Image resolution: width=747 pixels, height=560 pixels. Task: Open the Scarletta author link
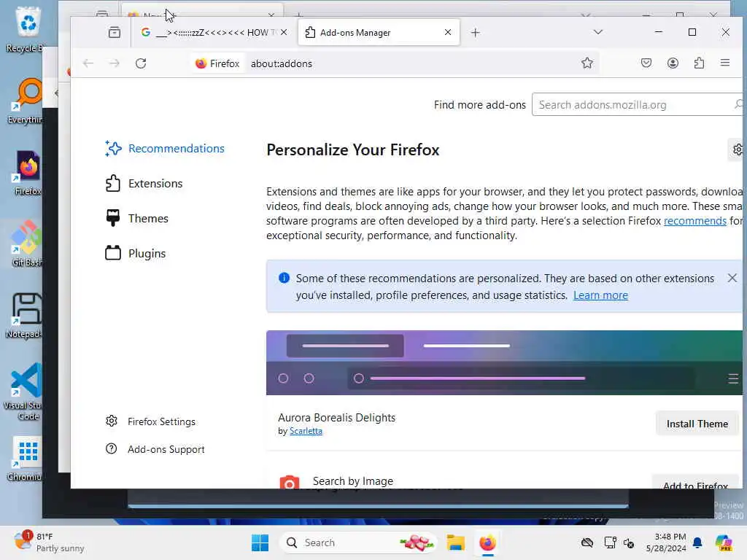[x=306, y=431]
